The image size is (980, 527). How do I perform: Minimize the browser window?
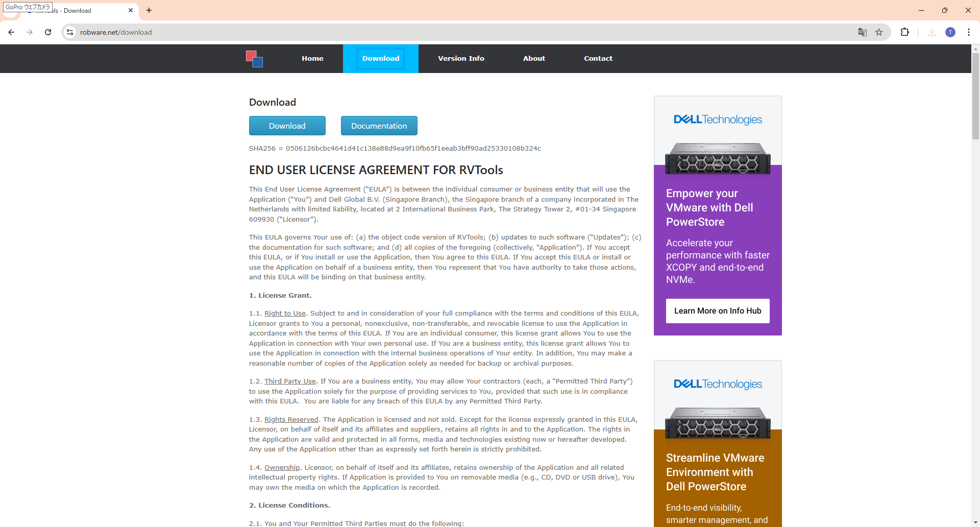[x=921, y=10]
